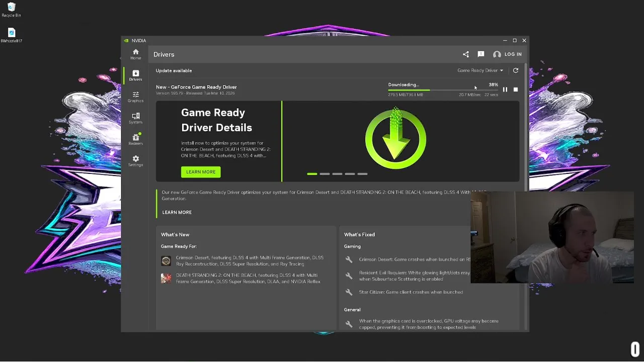
Task: Click the 38% download percentage
Action: (x=493, y=84)
